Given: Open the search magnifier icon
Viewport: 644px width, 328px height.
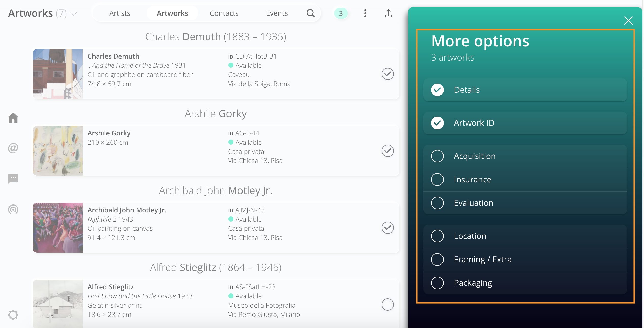Looking at the screenshot, I should pyautogui.click(x=311, y=13).
